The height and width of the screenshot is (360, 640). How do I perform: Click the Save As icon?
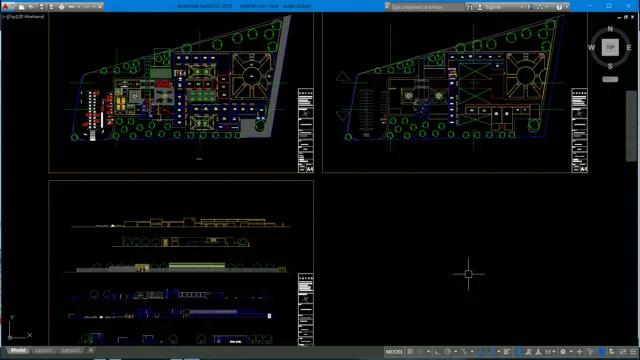tap(51, 7)
